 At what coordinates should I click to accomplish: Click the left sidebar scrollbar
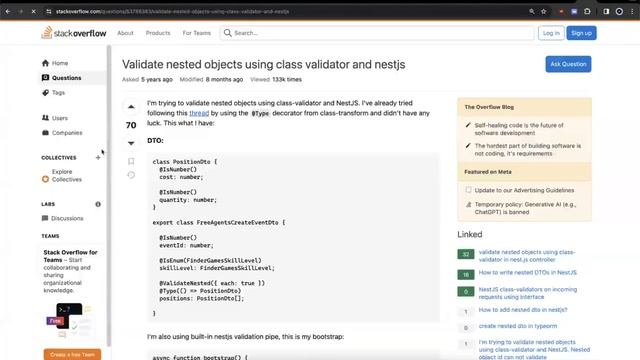(x=109, y=196)
